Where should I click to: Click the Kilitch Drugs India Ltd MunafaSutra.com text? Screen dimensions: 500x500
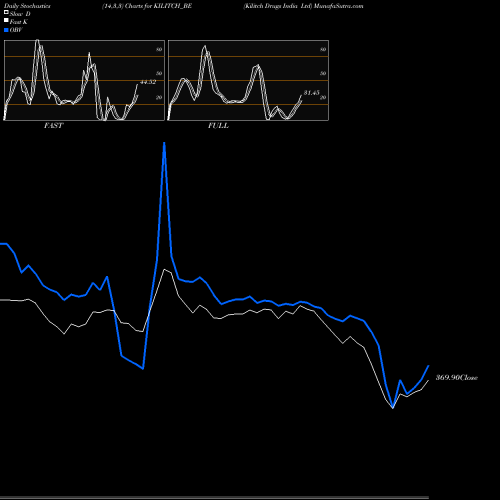[x=303, y=6]
